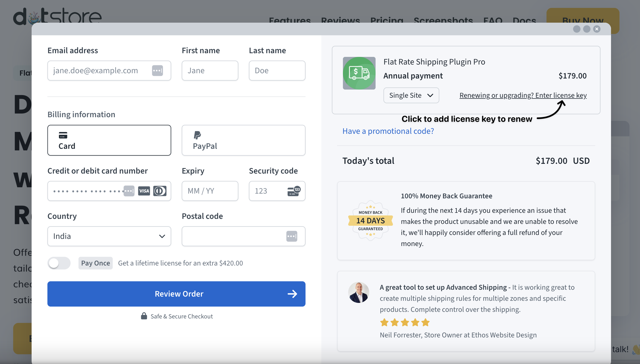Open the Pricing menu in page header
The width and height of the screenshot is (640, 364).
[x=387, y=20]
